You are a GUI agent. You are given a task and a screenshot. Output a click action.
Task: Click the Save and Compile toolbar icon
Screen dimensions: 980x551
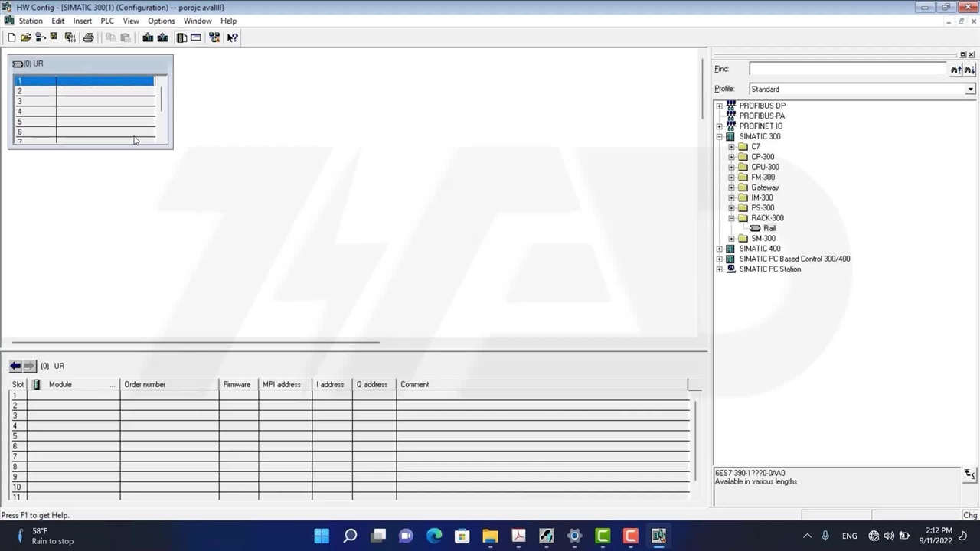pyautogui.click(x=70, y=37)
